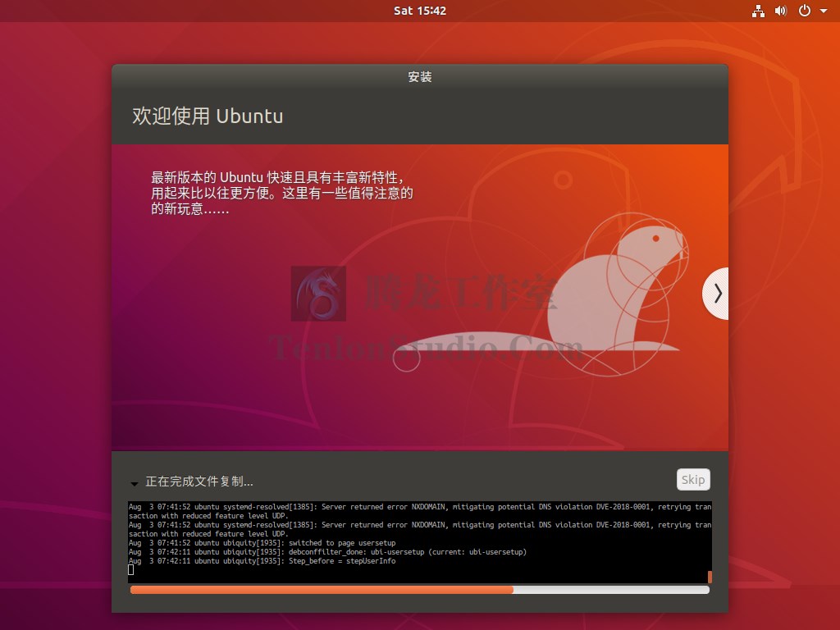Advance slideshow with the next arrow
The width and height of the screenshot is (840, 630).
tap(716, 294)
